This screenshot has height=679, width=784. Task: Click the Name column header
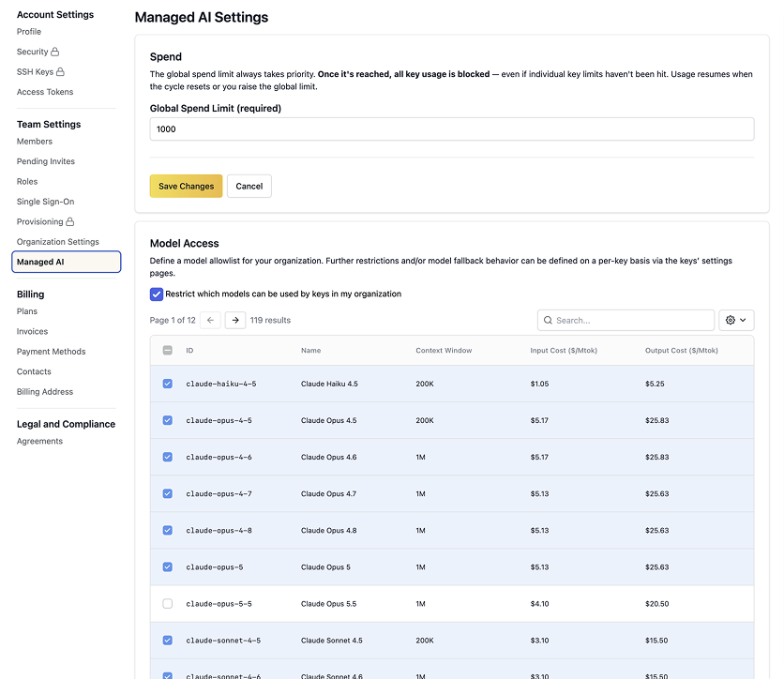coord(311,351)
